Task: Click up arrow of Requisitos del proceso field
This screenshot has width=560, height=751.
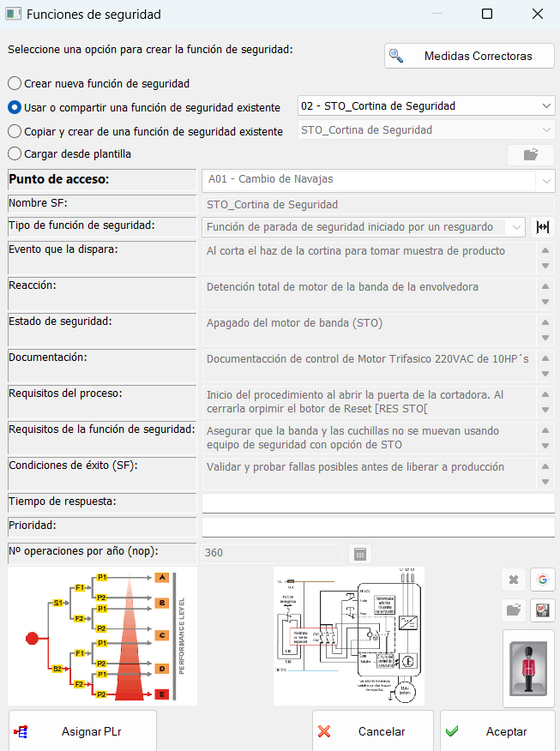Action: coord(545,394)
